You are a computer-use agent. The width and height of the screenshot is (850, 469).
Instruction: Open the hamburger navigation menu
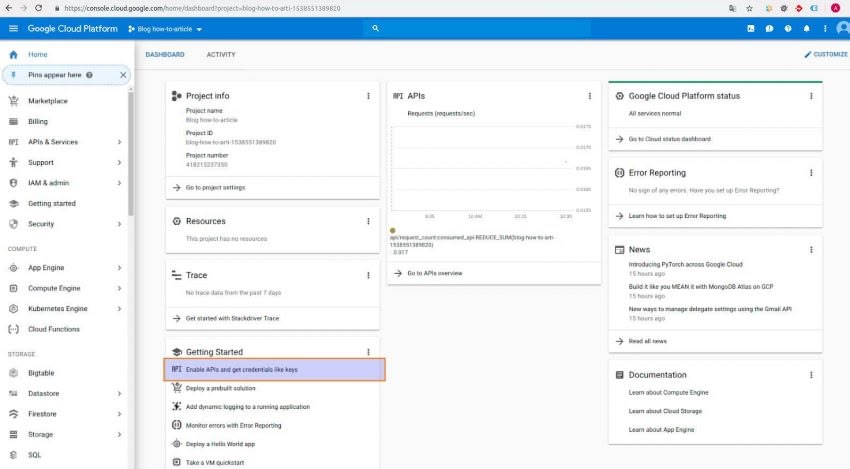(x=14, y=29)
